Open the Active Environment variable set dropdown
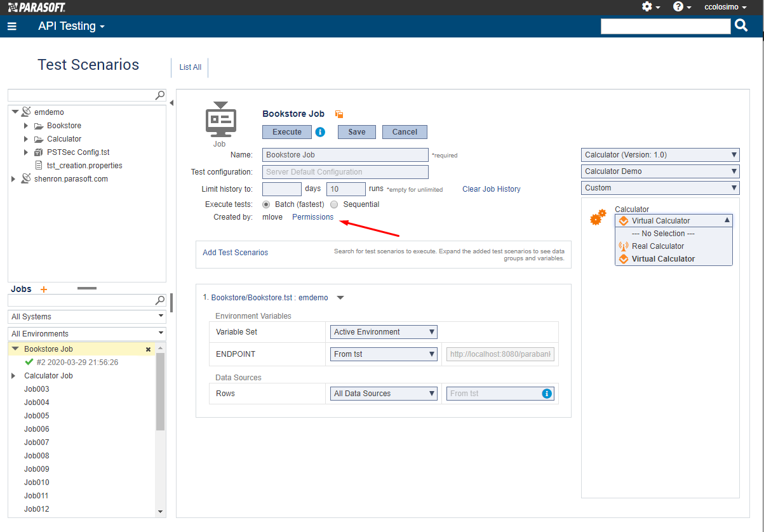The height and width of the screenshot is (532, 764). pos(384,332)
